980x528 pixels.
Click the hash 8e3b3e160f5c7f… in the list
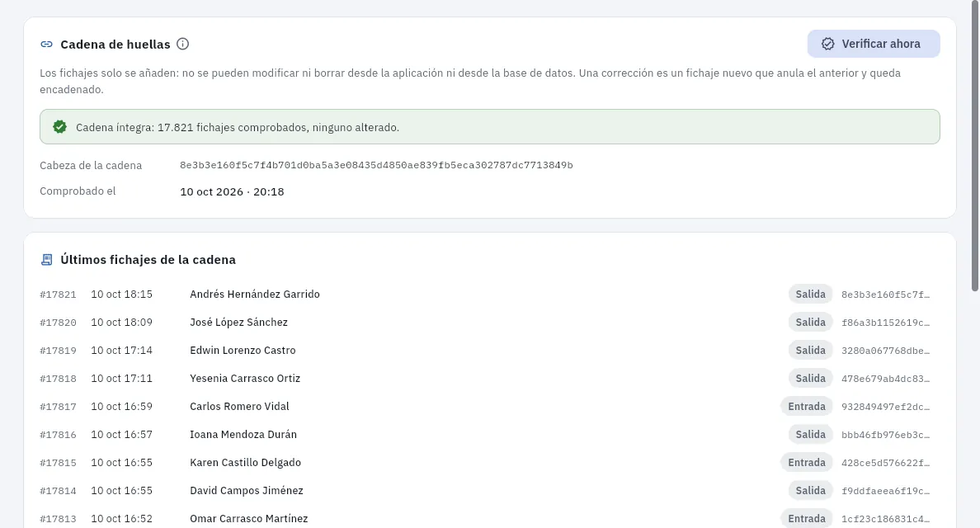886,295
